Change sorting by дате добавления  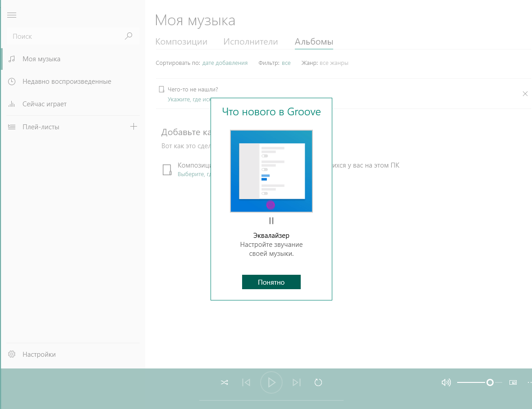tap(225, 63)
